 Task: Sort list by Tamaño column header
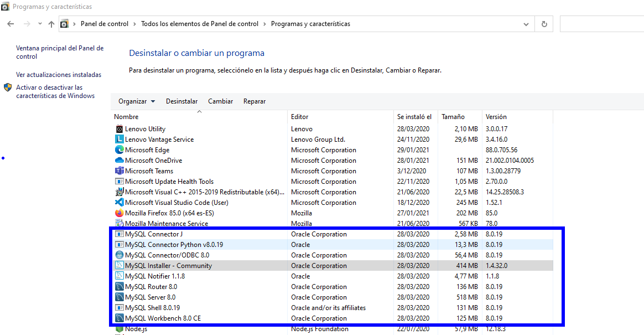pos(453,117)
